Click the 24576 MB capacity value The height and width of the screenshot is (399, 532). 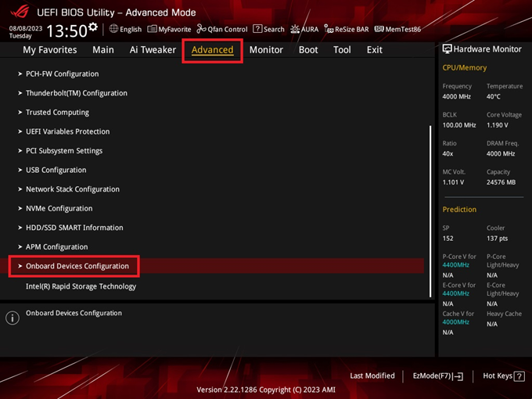click(501, 182)
